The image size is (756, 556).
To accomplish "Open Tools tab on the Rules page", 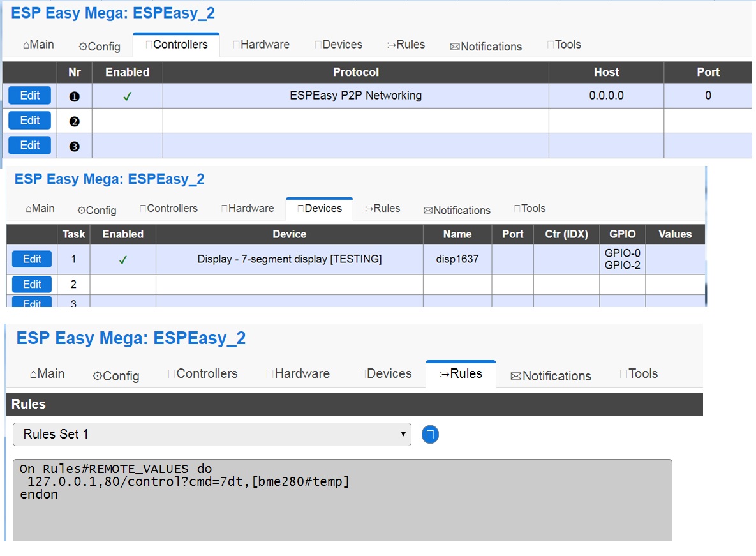I will 639,373.
